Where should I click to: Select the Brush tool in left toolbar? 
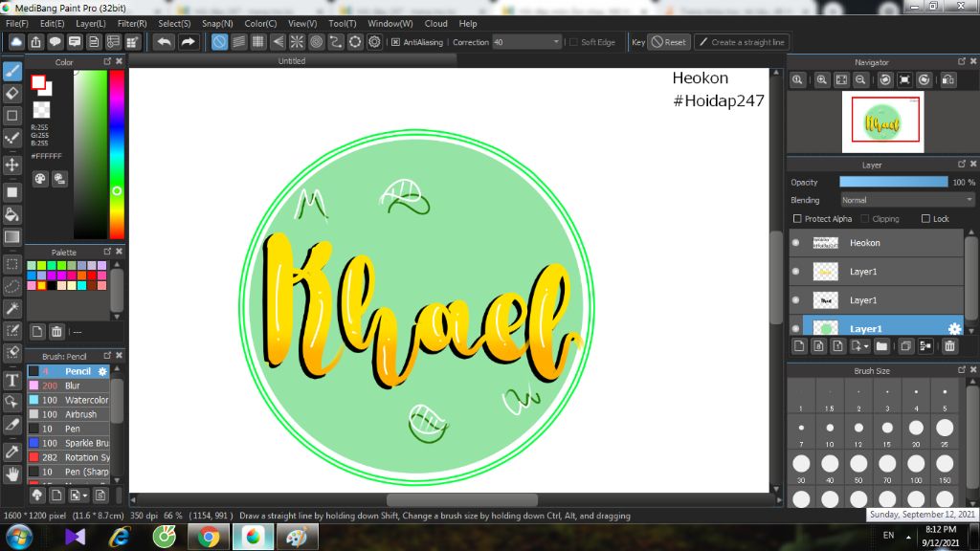coord(11,71)
